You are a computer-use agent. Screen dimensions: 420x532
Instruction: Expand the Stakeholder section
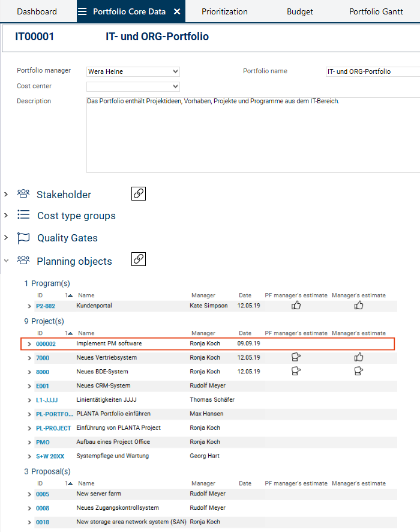coord(6,194)
